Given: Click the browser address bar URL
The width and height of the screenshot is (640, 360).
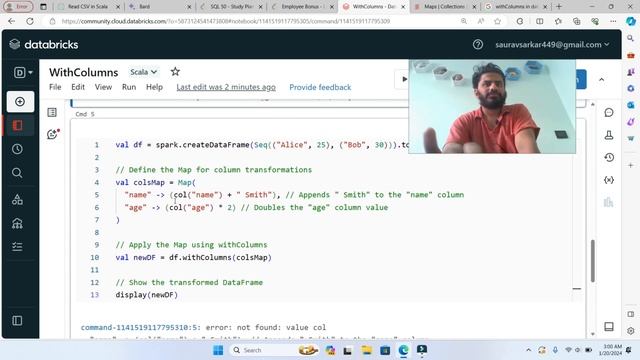Looking at the screenshot, I should 226,21.
